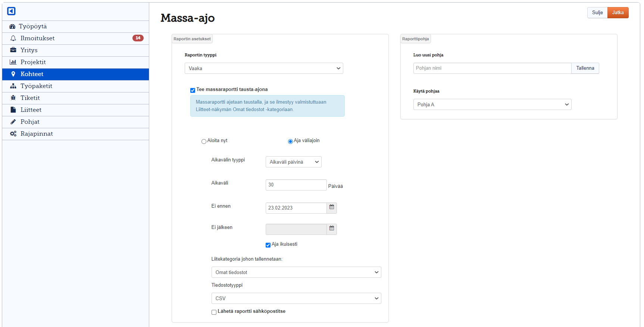Click the Raporttipohja panel label
This screenshot has height=327, width=644.
[x=416, y=39]
